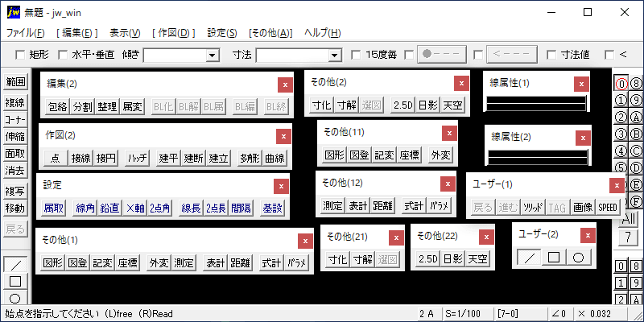
Task: Toggle the 15度毎 checkbox
Action: 356,54
